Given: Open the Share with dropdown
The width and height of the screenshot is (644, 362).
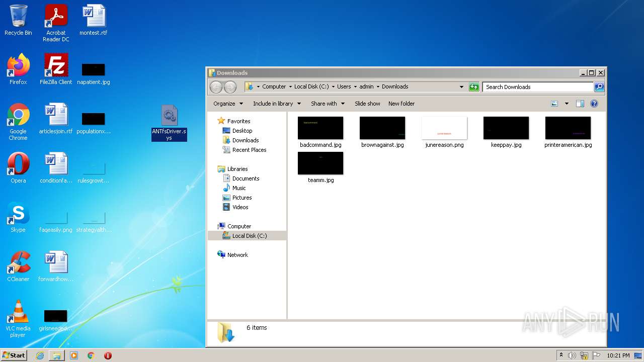Looking at the screenshot, I should point(328,104).
